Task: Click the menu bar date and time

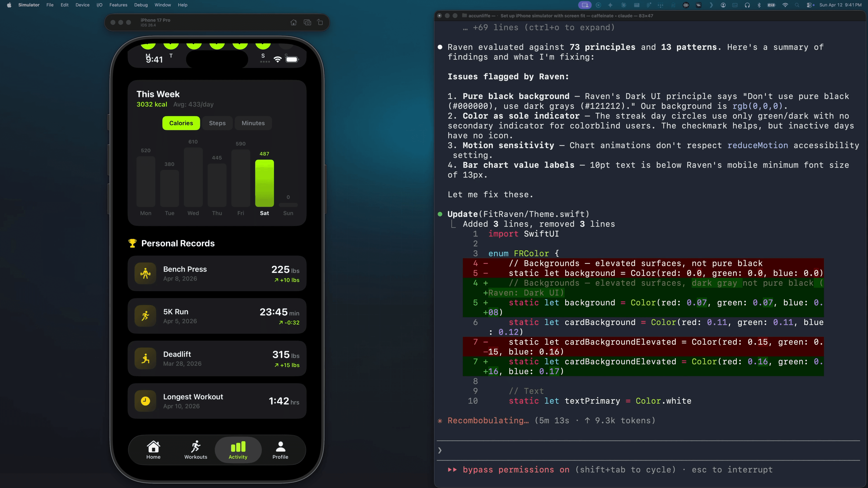Action: tap(840, 5)
